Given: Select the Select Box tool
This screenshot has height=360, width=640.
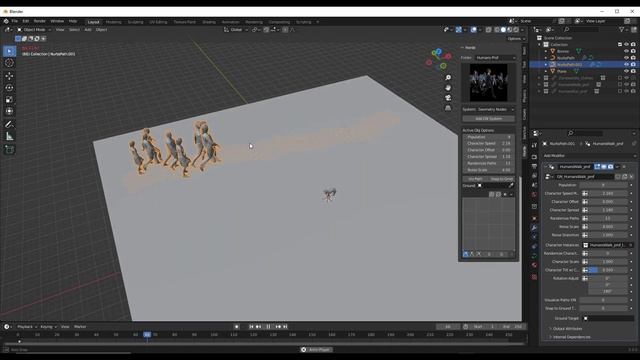Looking at the screenshot, I should (9, 51).
